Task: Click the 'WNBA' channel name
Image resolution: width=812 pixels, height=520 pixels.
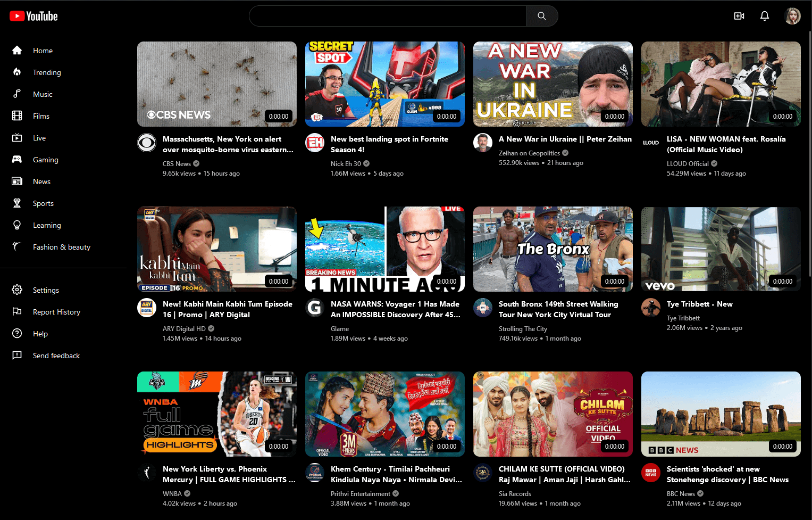Action: (x=172, y=494)
